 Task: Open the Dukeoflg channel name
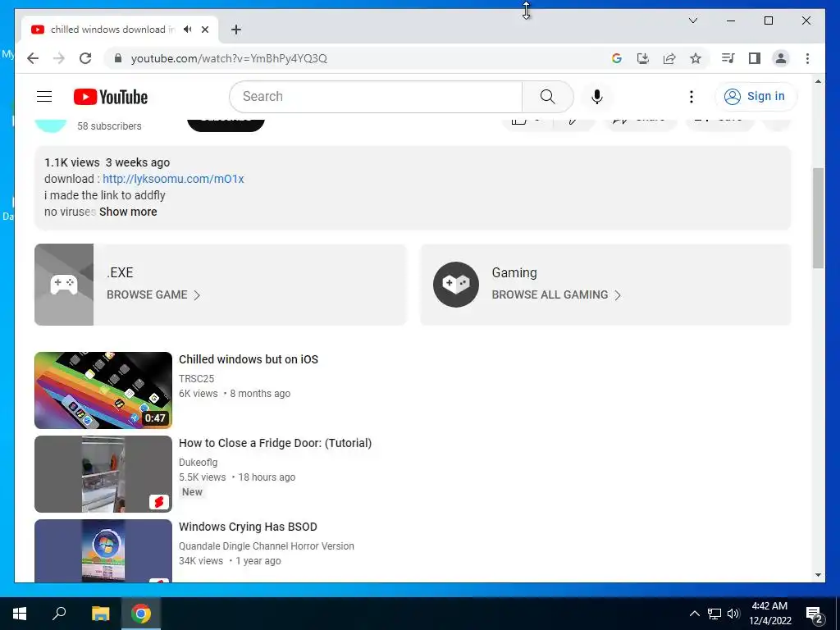click(x=198, y=463)
